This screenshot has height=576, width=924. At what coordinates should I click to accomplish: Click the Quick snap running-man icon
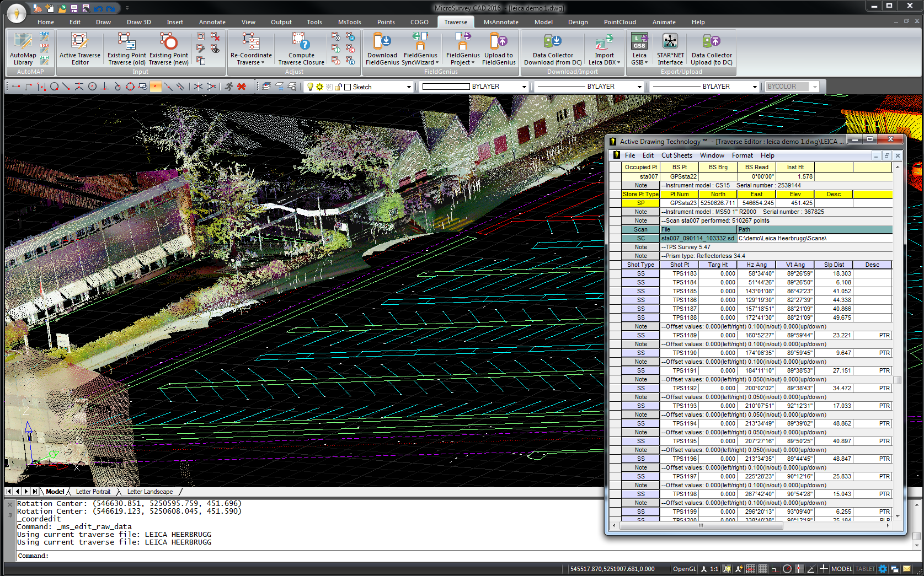pyautogui.click(x=229, y=87)
